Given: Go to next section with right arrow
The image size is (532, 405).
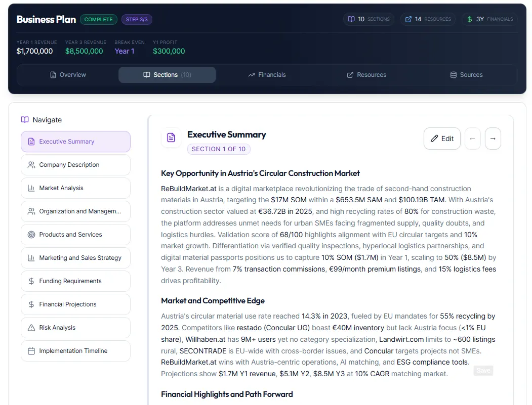Looking at the screenshot, I should [x=493, y=139].
